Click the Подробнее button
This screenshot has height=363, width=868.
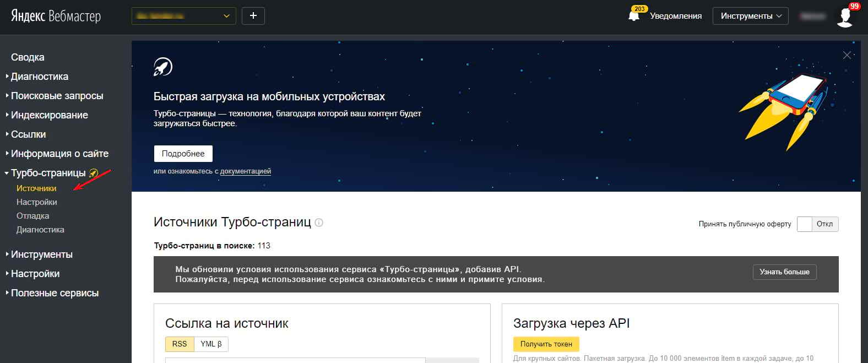coord(183,154)
